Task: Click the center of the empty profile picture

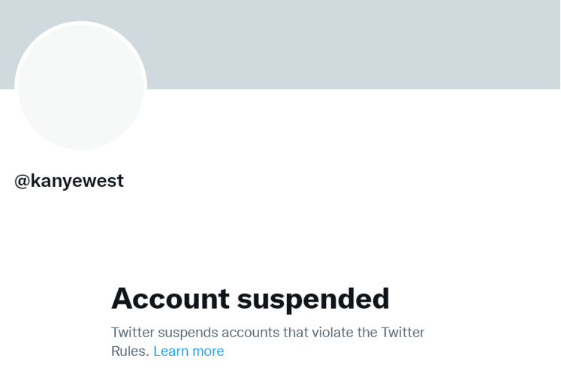Action: 80,86
